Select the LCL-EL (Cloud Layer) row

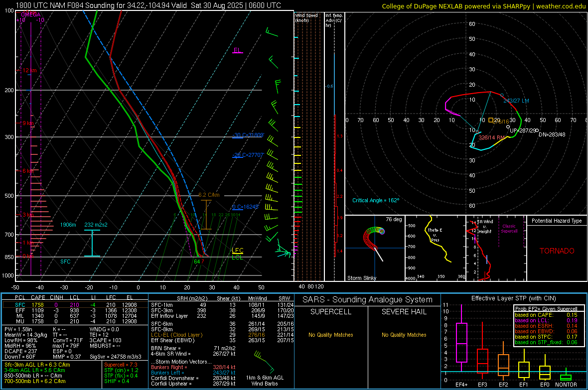tap(222, 335)
